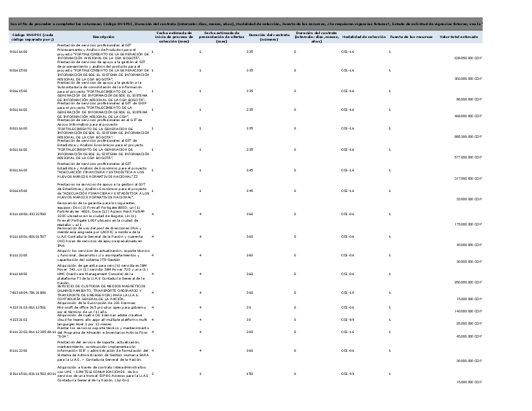Select the IBM Power servers warranty description

(103, 274)
